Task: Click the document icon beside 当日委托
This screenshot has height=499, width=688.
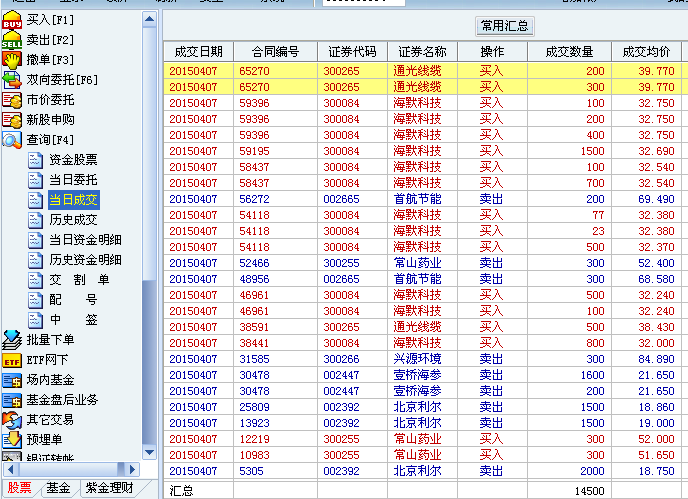Action: tap(35, 180)
